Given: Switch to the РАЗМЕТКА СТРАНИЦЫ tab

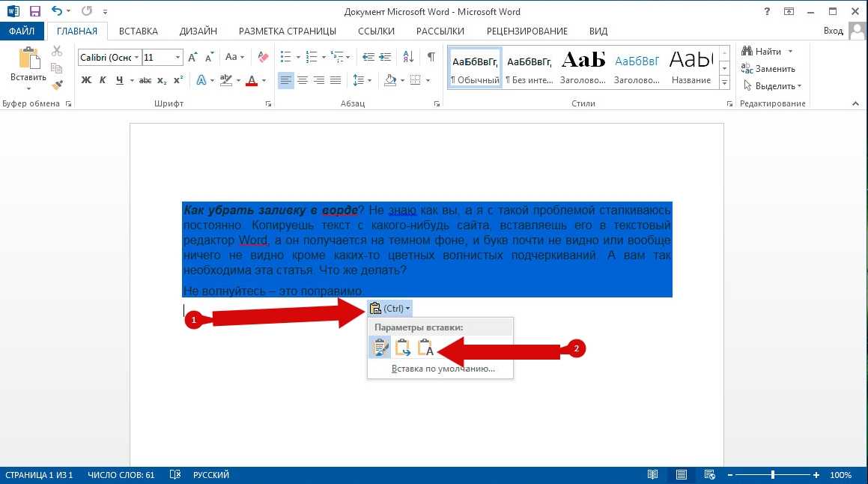Looking at the screenshot, I should (x=288, y=31).
